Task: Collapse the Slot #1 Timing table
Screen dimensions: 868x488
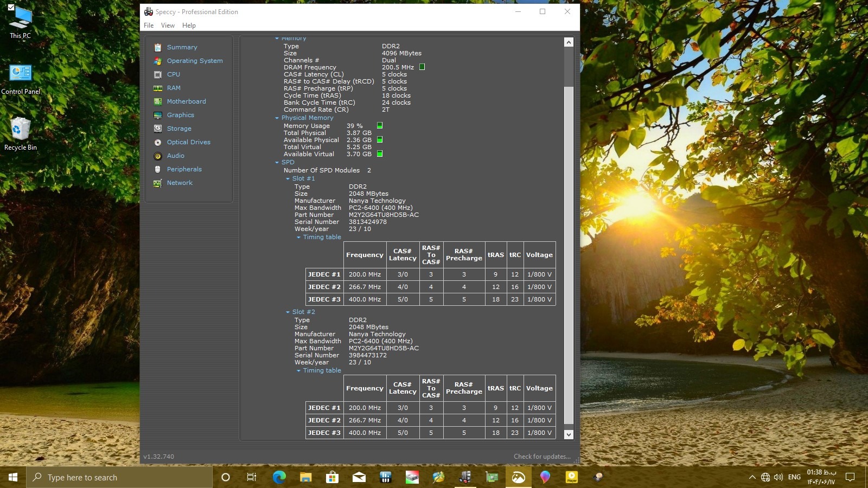Action: (298, 237)
